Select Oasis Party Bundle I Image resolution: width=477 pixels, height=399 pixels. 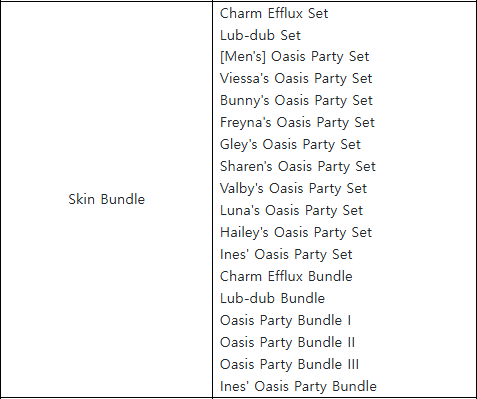285,321
